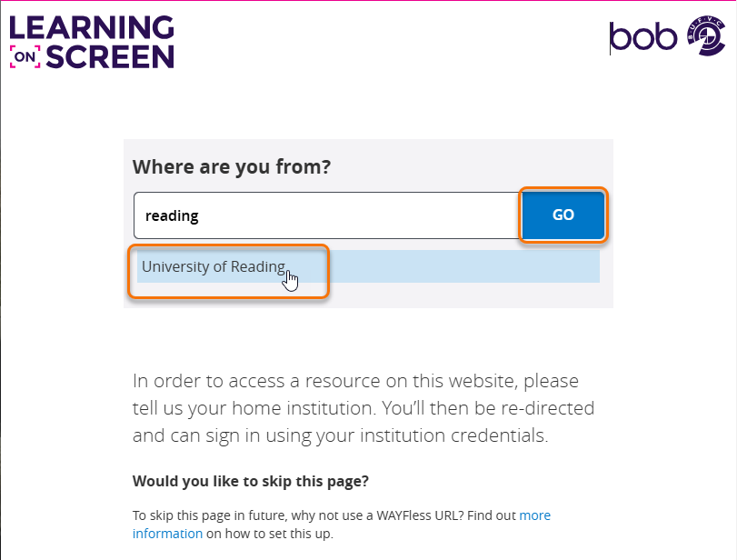The height and width of the screenshot is (560, 737).
Task: Click the blank right part of the highlighted suggestion row
Action: 473,267
